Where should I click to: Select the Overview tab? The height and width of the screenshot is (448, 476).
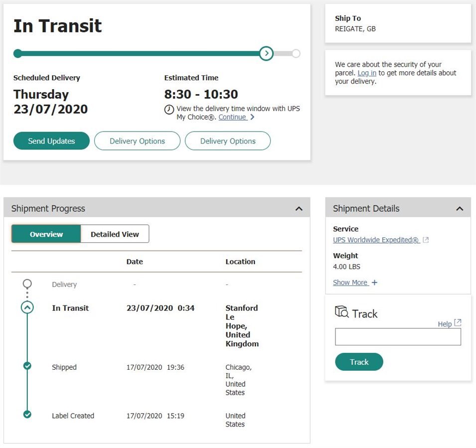[46, 234]
